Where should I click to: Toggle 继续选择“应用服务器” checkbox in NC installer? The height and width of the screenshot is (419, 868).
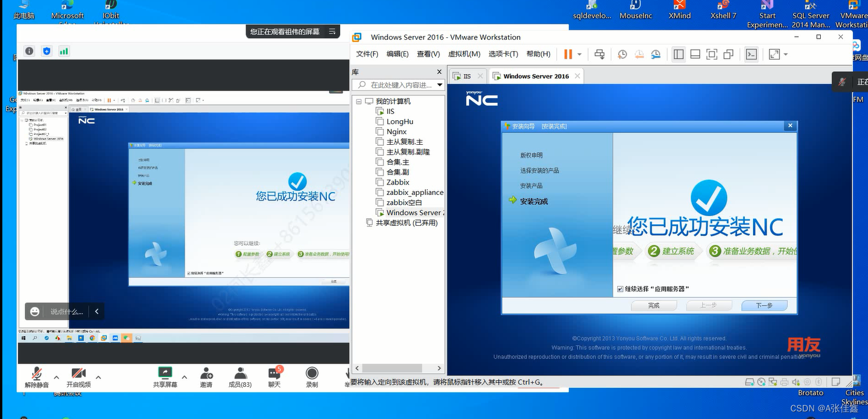(620, 289)
